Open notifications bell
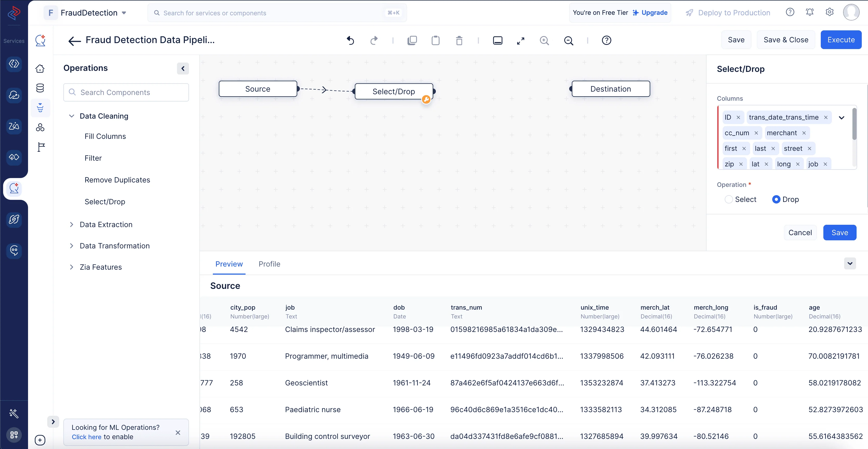The width and height of the screenshot is (868, 449). (x=810, y=12)
